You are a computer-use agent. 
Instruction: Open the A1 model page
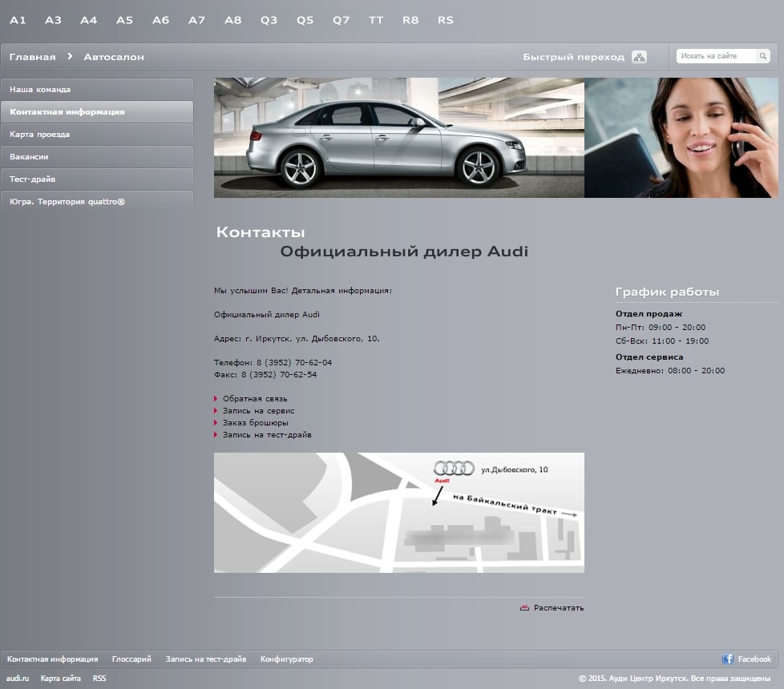click(18, 21)
